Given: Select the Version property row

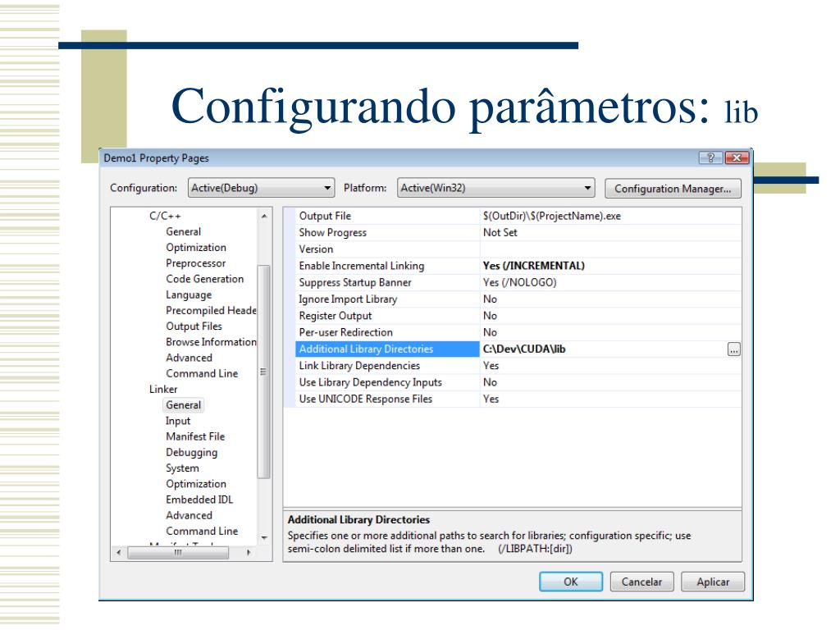Looking at the screenshot, I should click(518, 249).
